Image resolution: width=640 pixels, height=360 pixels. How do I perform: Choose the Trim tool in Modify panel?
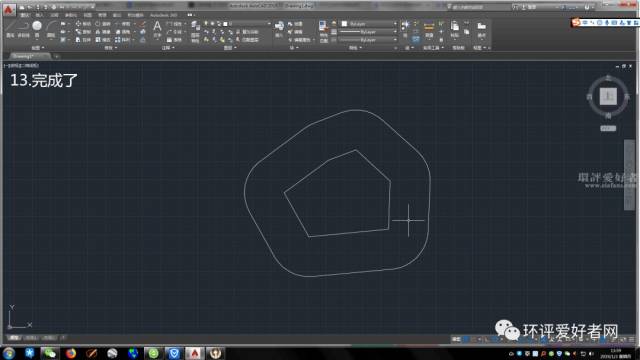pyautogui.click(x=123, y=24)
